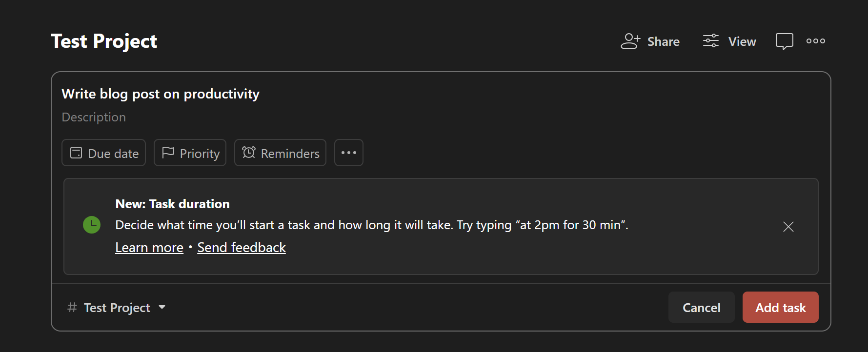Click the green clock duration icon
This screenshot has width=868, height=352.
92,225
